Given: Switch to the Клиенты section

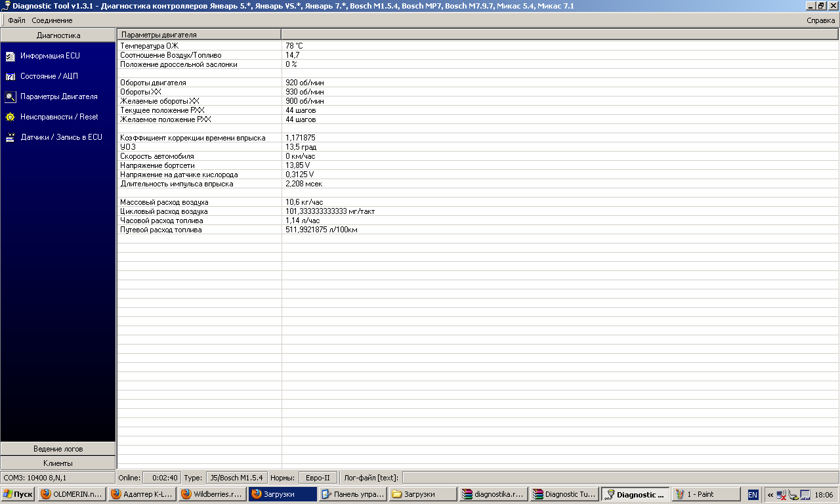Looking at the screenshot, I should [58, 463].
